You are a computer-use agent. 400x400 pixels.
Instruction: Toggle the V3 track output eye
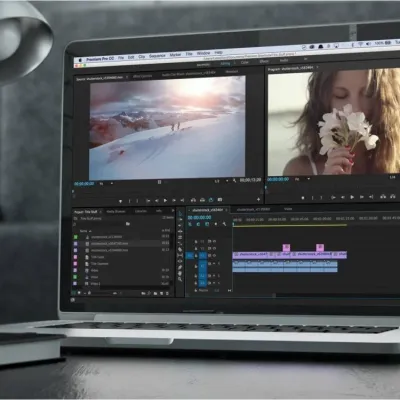pyautogui.click(x=214, y=241)
